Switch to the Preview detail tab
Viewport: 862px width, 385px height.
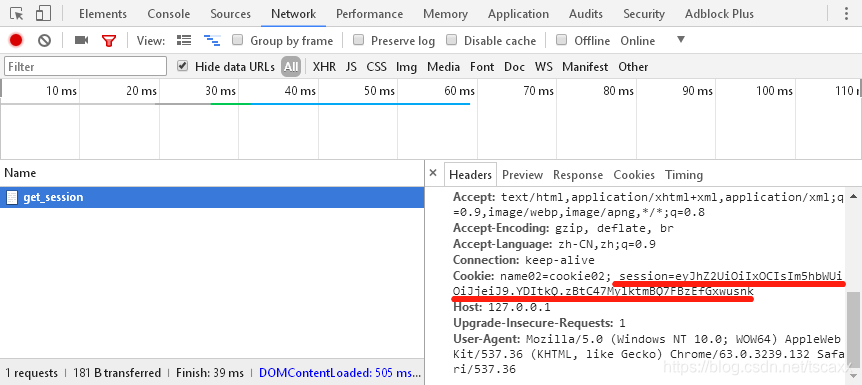(522, 174)
